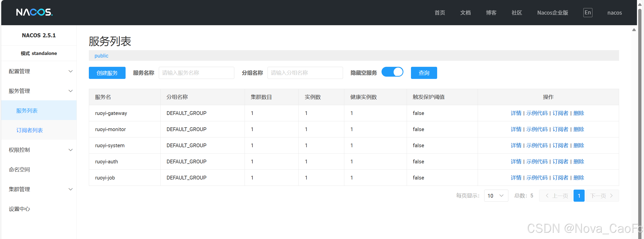The width and height of the screenshot is (644, 239).
Task: Open the page size dropdown showing 10
Action: pyautogui.click(x=496, y=196)
